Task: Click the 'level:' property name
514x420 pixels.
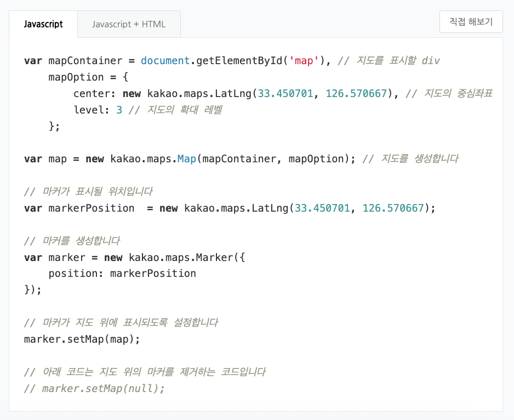Action: pyautogui.click(x=92, y=110)
